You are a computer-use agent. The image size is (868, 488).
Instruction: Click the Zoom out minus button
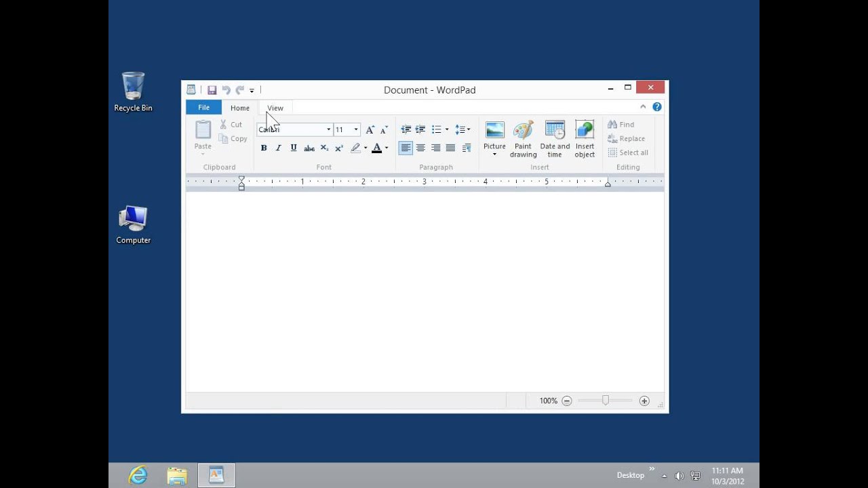coord(567,401)
